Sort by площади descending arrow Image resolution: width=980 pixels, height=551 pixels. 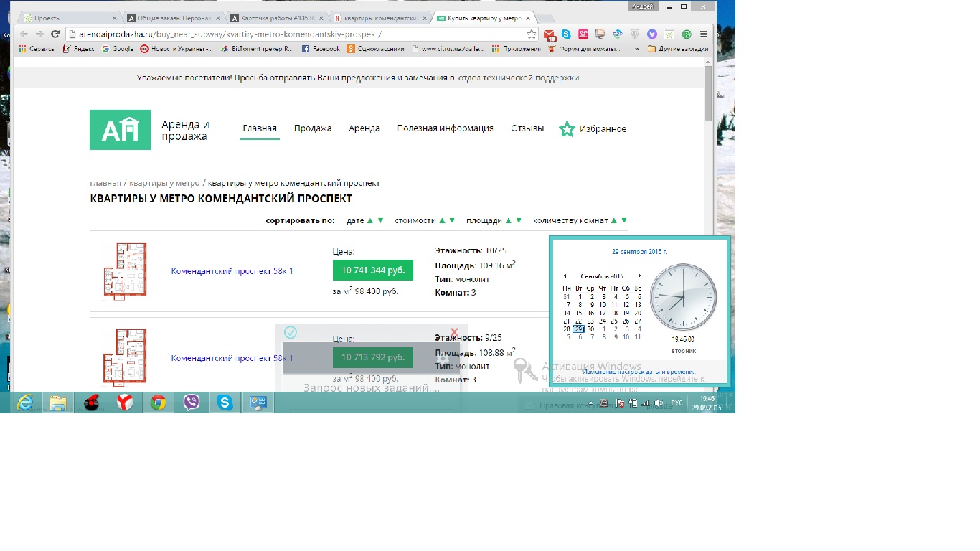point(519,221)
